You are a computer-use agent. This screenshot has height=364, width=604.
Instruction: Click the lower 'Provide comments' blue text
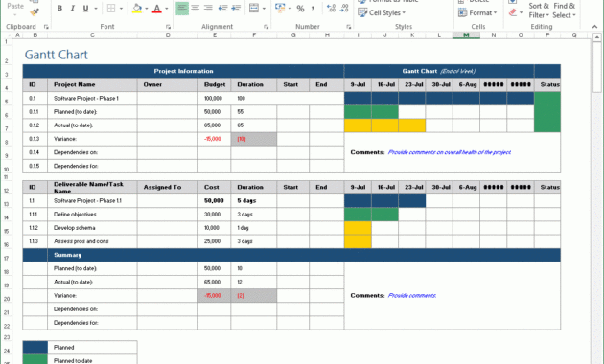[412, 295]
